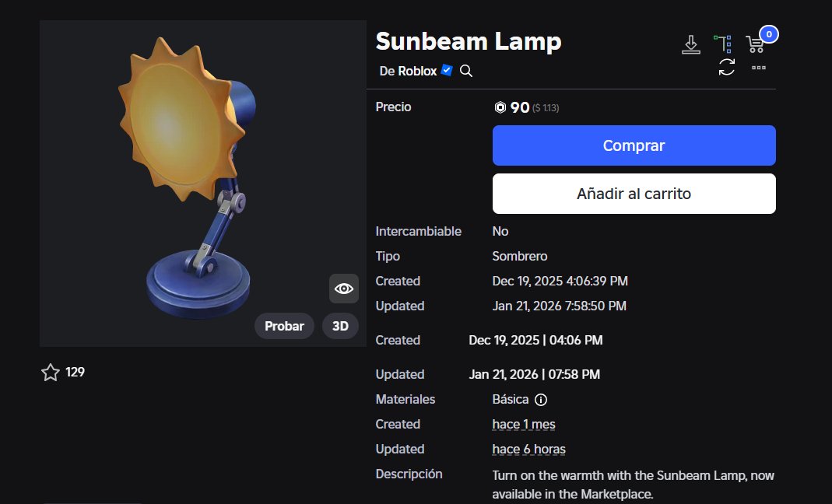Screen dimensions: 832x504
Task: Click the 'Descripción' label
Action: tap(409, 474)
